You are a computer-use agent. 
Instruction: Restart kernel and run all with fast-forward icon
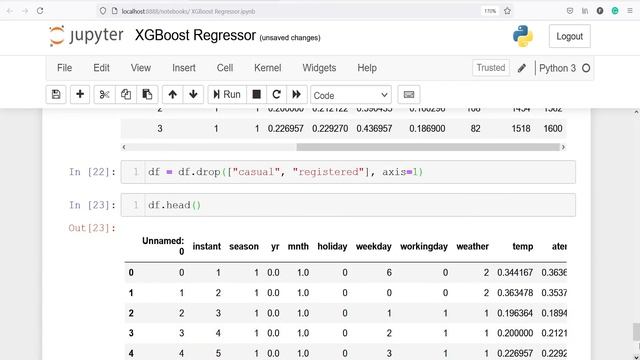297,95
